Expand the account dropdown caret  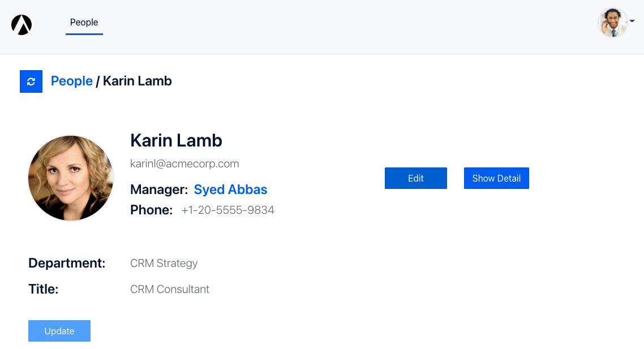632,21
